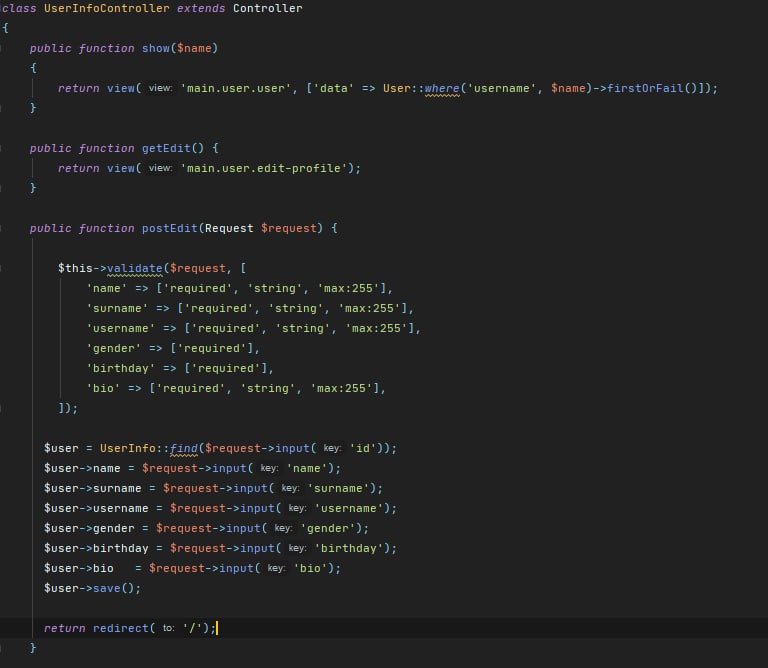The height and width of the screenshot is (668, 768).
Task: Click $user->name assignment target
Action: point(82,469)
